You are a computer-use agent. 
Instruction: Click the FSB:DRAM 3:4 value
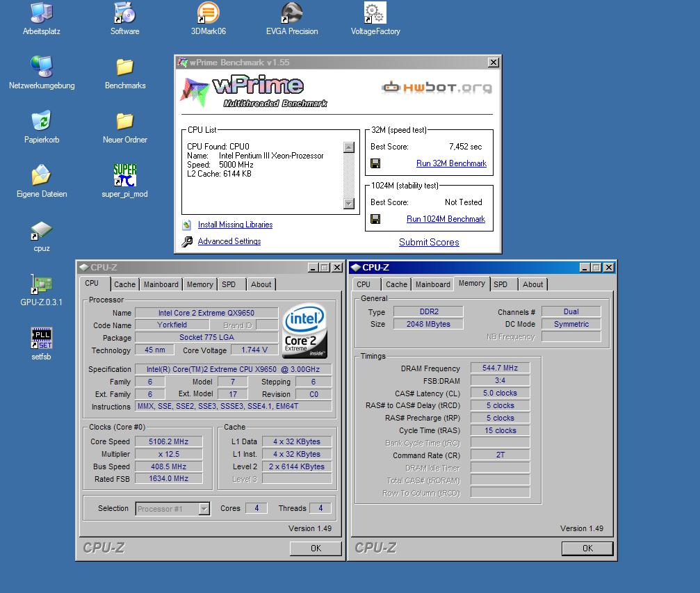click(500, 380)
